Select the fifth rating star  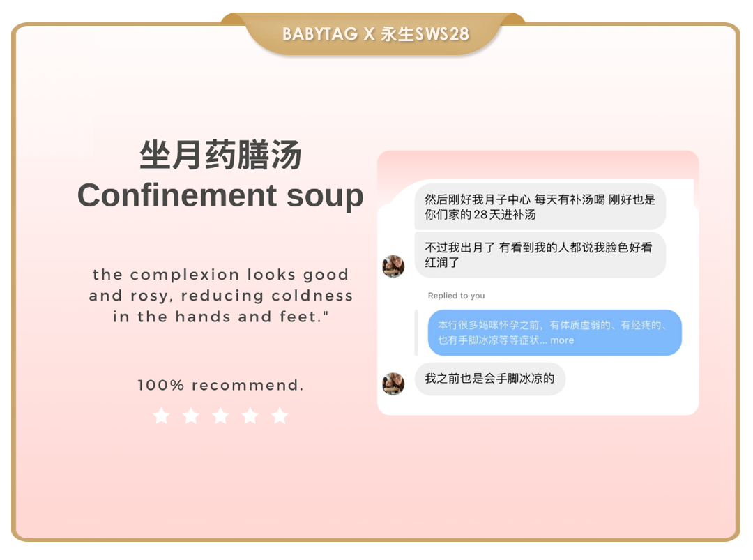pyautogui.click(x=280, y=416)
